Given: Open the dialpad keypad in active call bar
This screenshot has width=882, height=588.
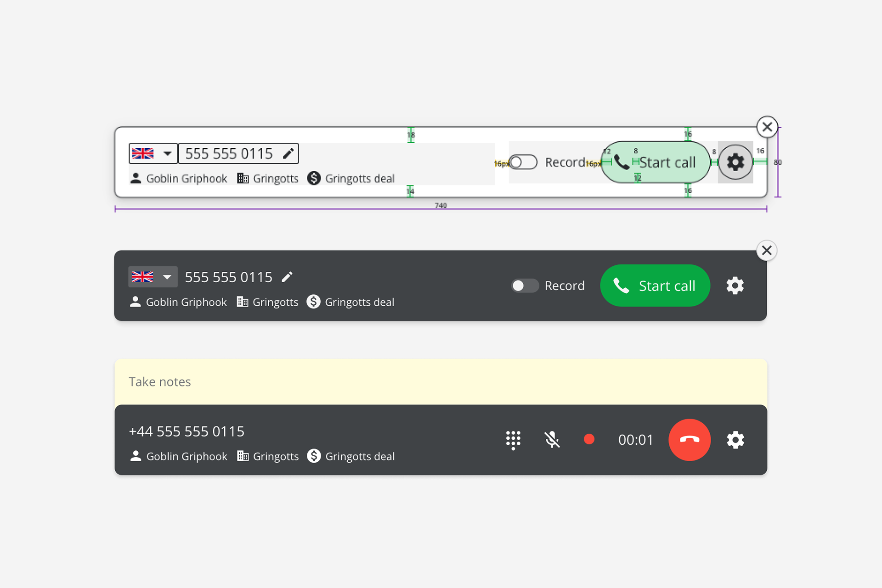Looking at the screenshot, I should [x=513, y=440].
